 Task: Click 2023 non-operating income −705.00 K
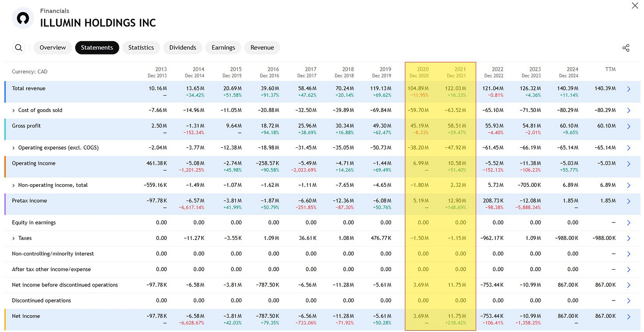[529, 185]
